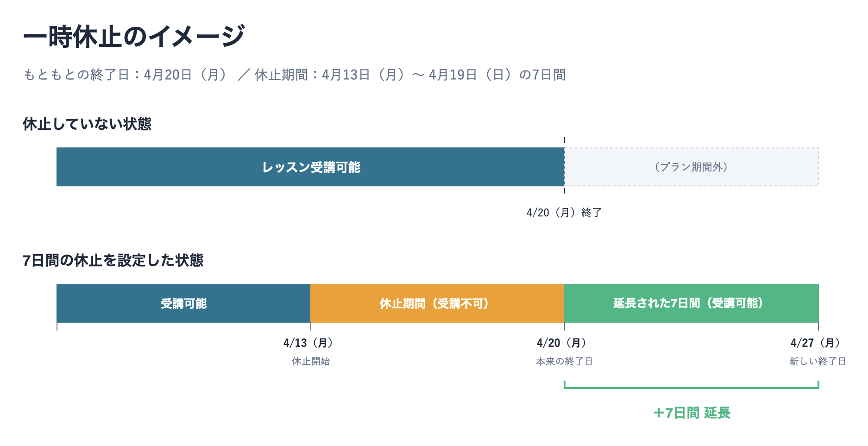The width and height of the screenshot is (868, 446).
Task: Click the 7日間の休止を設定した状態 heading
Action: click(x=113, y=260)
